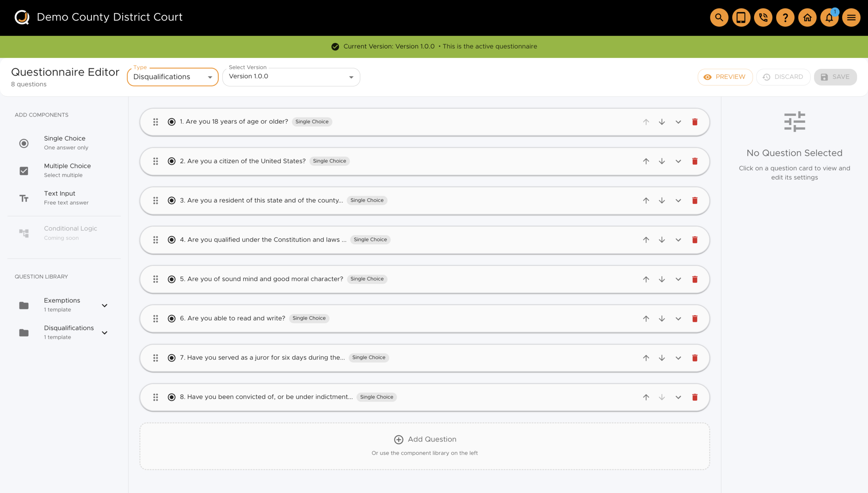Click the notification bell icon
The height and width of the screenshot is (493, 868).
tap(829, 17)
